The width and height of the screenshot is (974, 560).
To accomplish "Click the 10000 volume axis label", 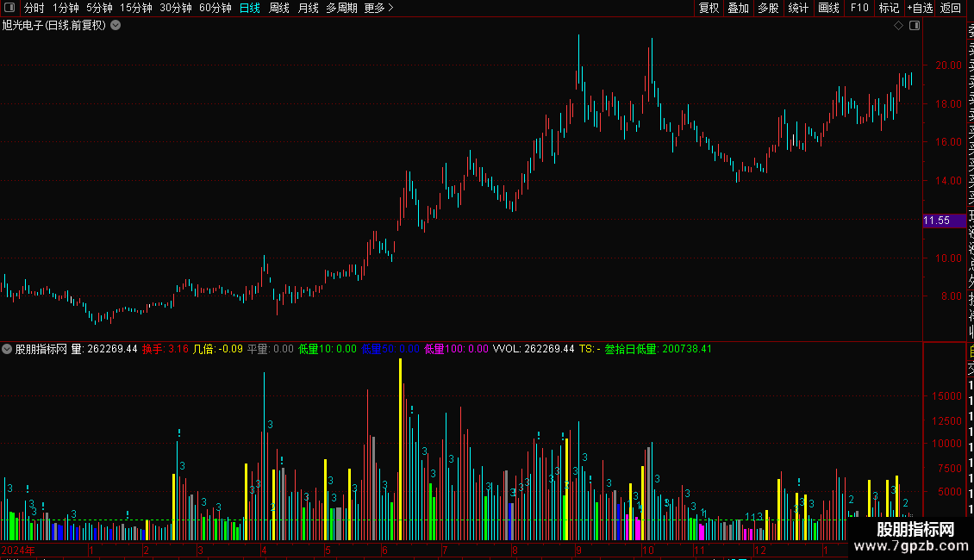I will coord(946,444).
